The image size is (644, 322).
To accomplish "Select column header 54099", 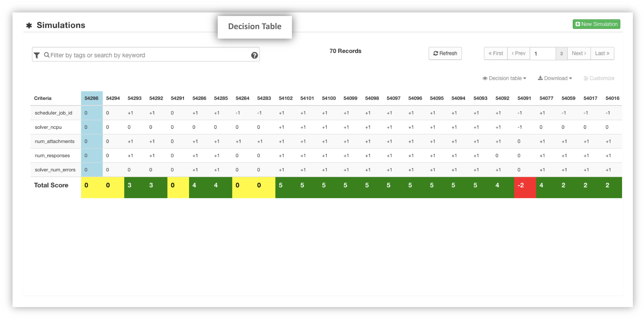I will (x=350, y=98).
